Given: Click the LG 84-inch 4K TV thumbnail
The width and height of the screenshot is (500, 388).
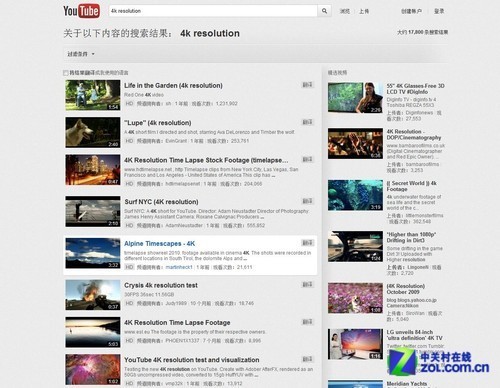Looking at the screenshot, I should point(355,344).
